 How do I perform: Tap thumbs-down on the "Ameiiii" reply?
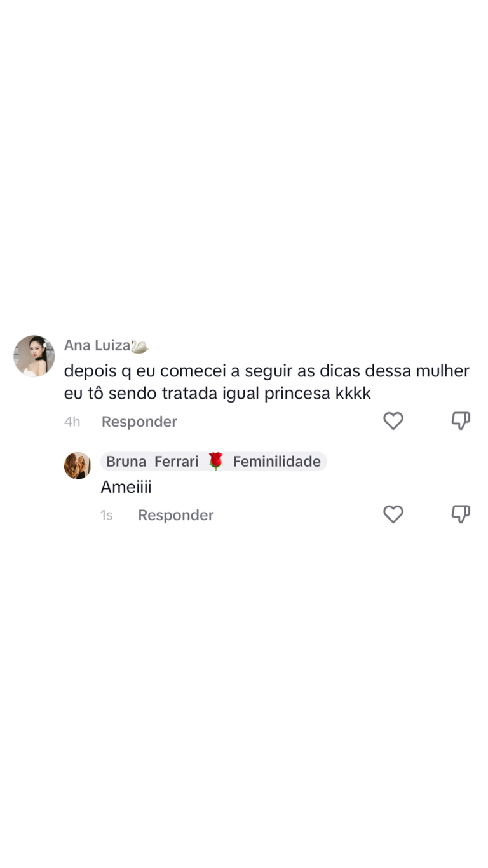(461, 514)
